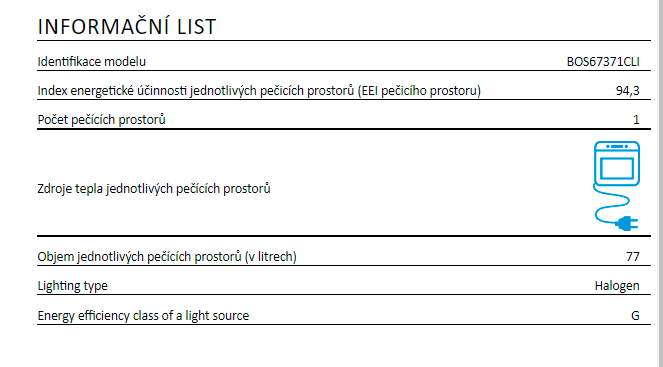Click the Lighting type label
The width and height of the screenshot is (663, 367).
(x=73, y=286)
